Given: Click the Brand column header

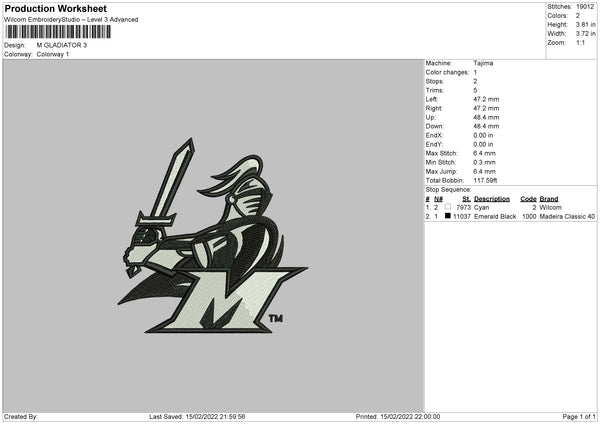Looking at the screenshot, I should [x=549, y=199].
